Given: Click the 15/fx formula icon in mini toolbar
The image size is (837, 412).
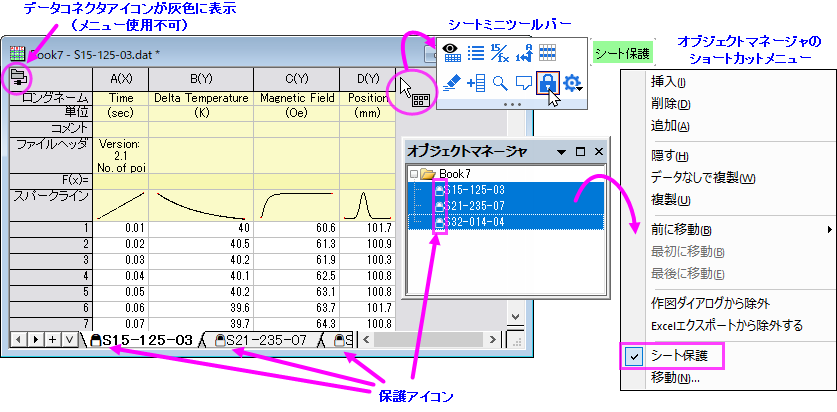Looking at the screenshot, I should (500, 52).
